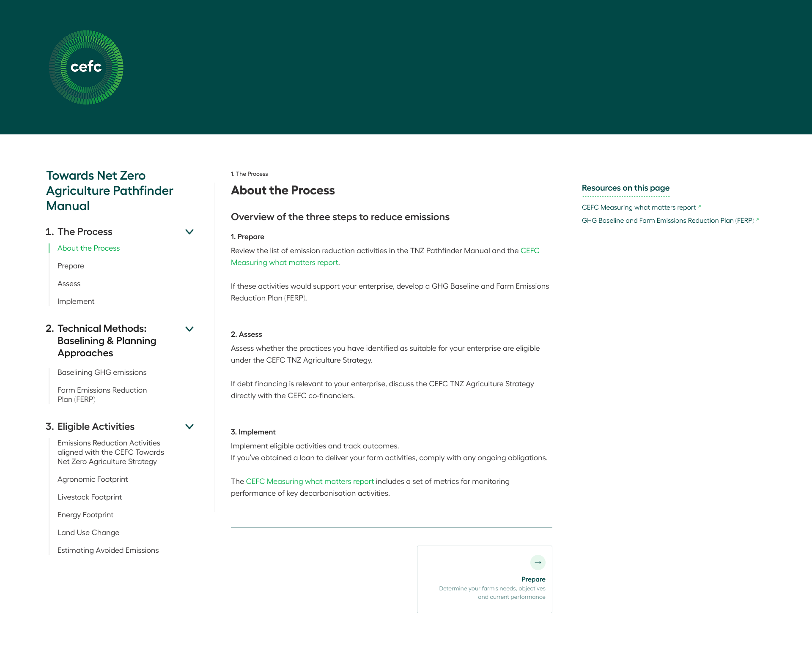Screen dimensions: 812x650
Task: Go to the "Prepare" sidebar page
Action: [x=71, y=266]
